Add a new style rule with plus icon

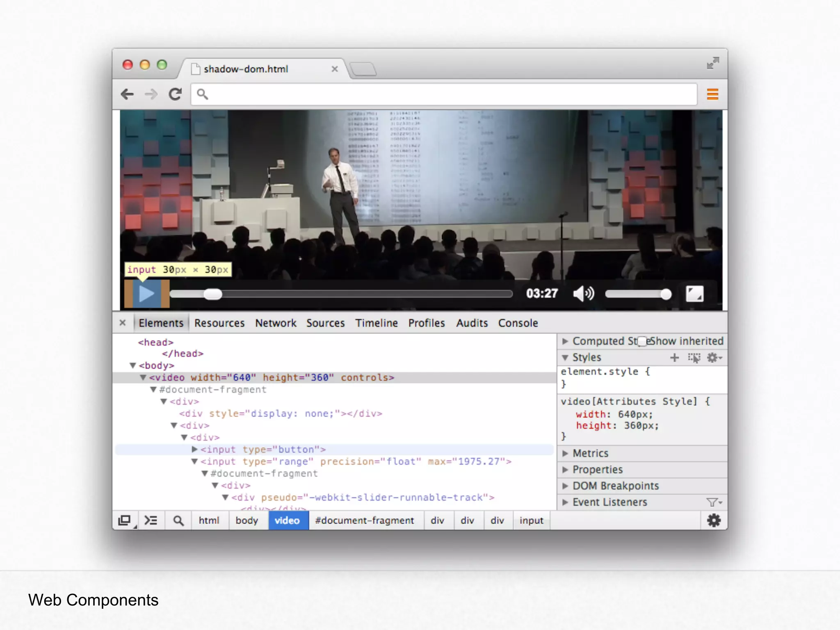tap(674, 358)
